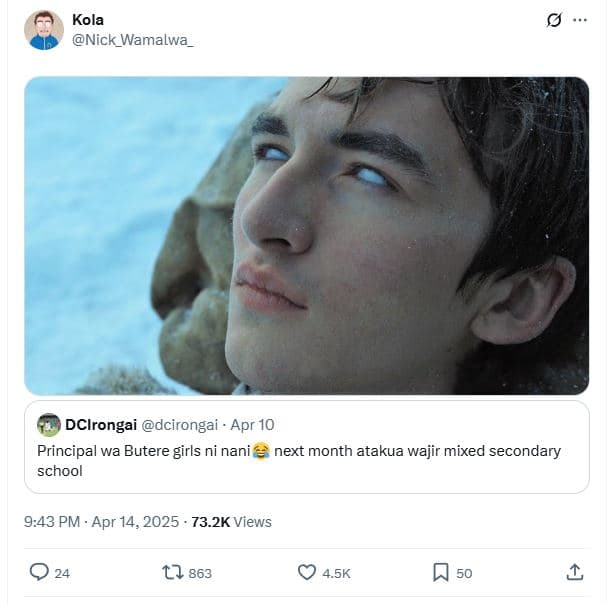Open the display name Kola
Viewport: 609px width, 604px height.
(88, 19)
